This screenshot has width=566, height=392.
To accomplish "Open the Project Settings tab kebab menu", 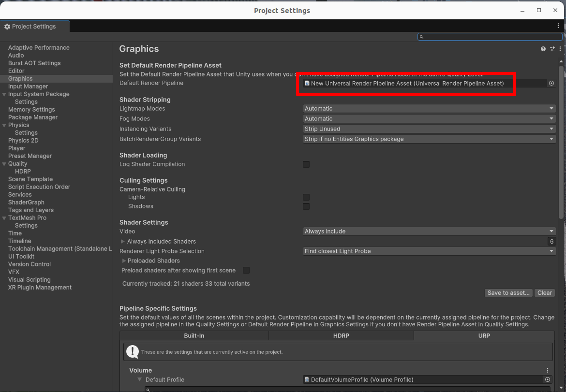I will (558, 26).
